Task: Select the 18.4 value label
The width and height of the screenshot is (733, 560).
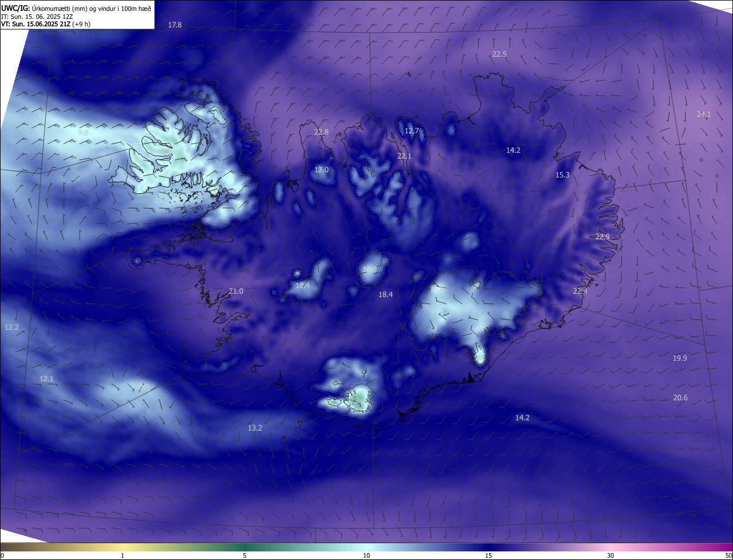Action: coord(385,295)
